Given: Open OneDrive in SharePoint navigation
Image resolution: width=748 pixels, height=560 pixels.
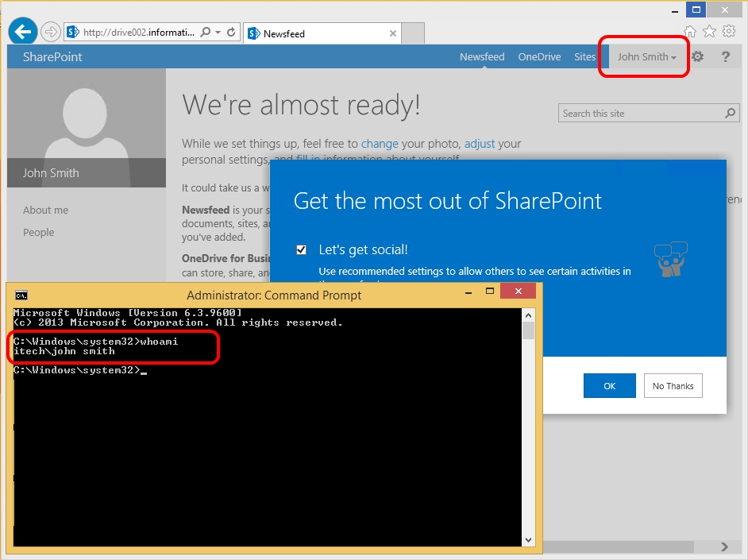Looking at the screenshot, I should point(539,56).
